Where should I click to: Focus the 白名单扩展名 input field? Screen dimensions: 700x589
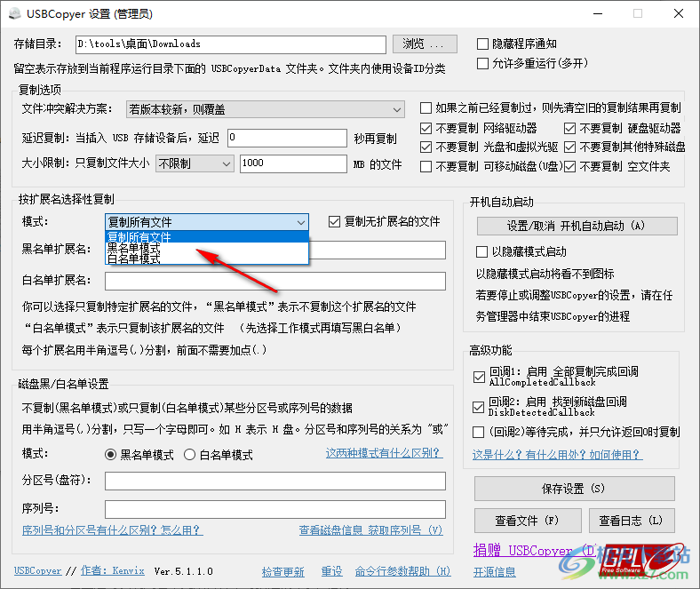[x=275, y=282]
